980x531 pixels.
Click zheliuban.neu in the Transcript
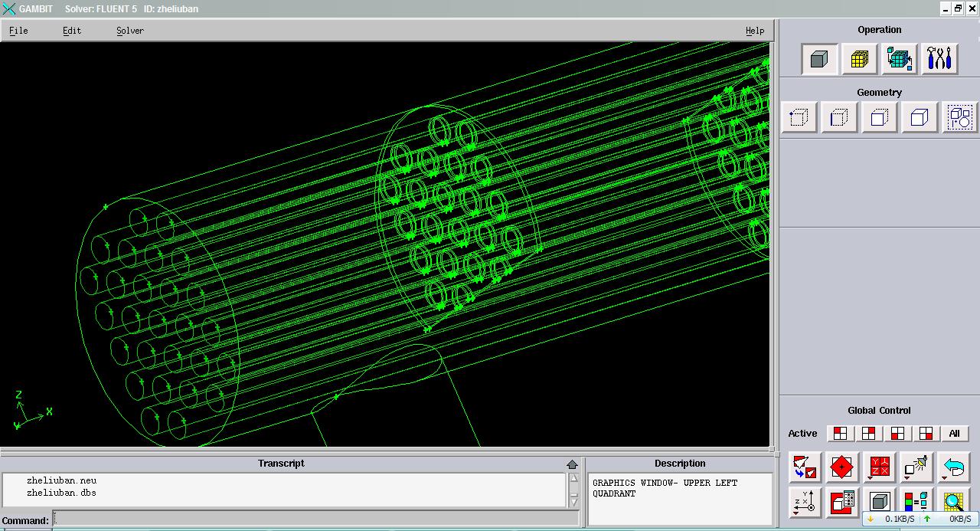(x=61, y=480)
